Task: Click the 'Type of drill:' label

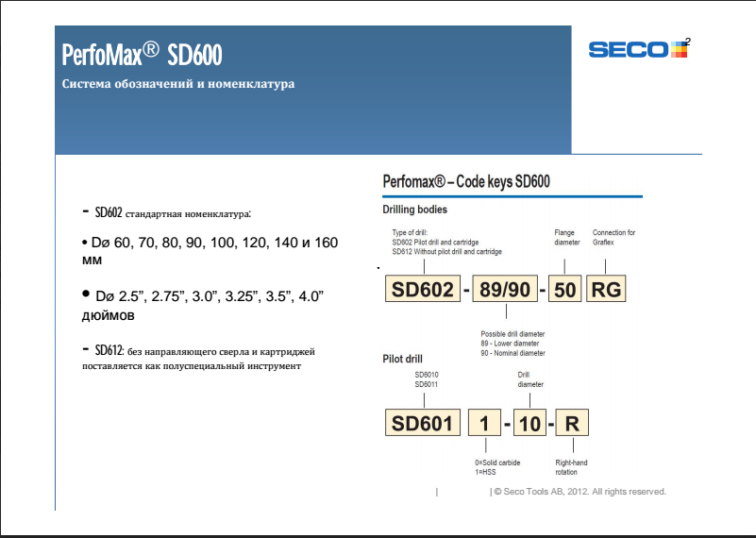Action: click(410, 232)
